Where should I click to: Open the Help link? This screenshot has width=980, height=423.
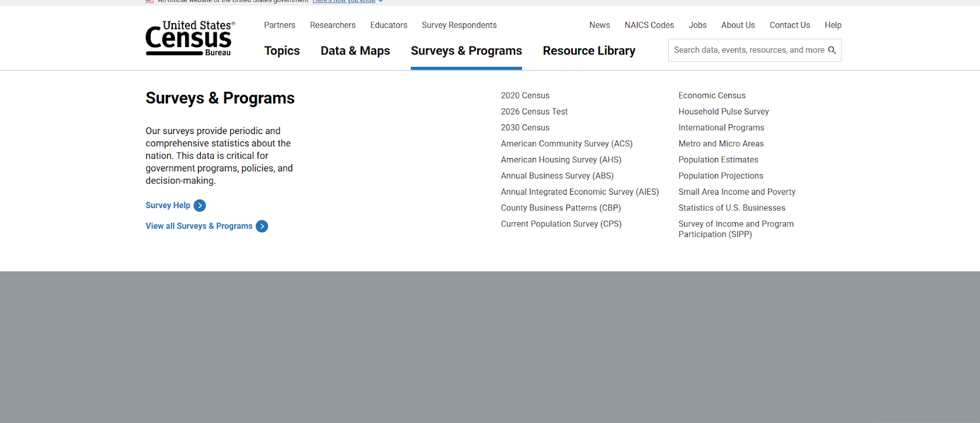833,25
